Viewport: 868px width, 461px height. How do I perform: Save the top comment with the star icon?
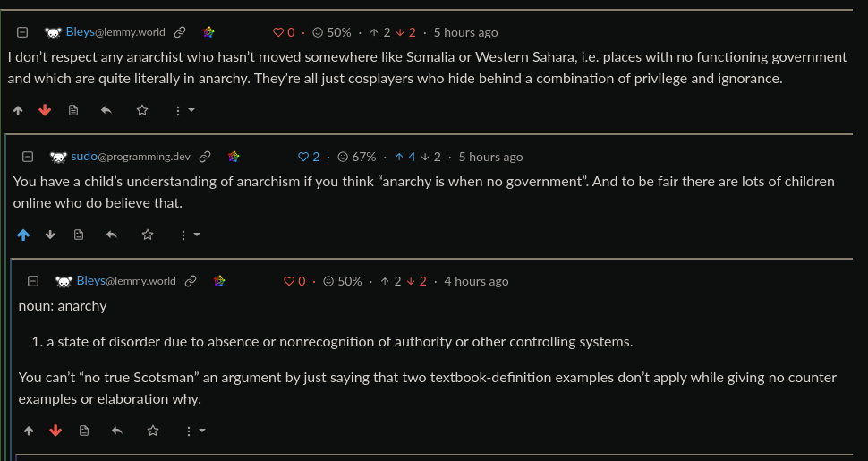click(x=142, y=110)
